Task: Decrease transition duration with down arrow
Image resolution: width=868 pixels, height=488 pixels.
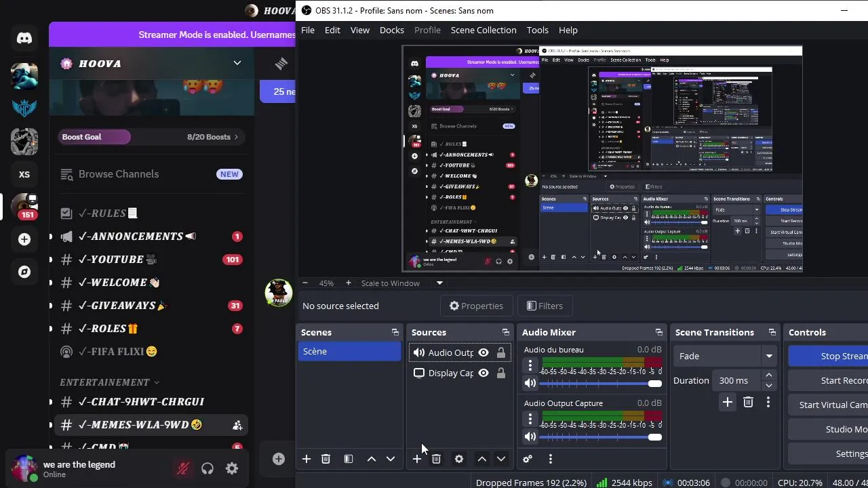Action: click(x=768, y=386)
